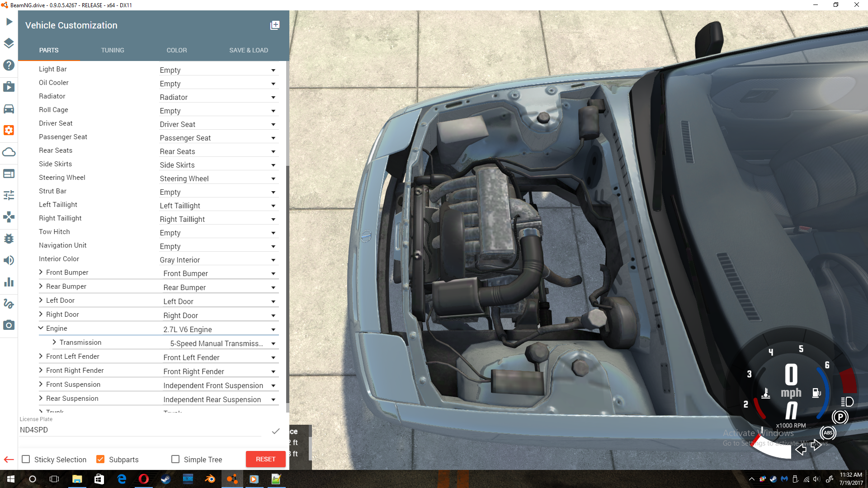Viewport: 868px width, 488px height.
Task: Open the 2.7L V6 Engine dropdown
Action: (x=220, y=329)
